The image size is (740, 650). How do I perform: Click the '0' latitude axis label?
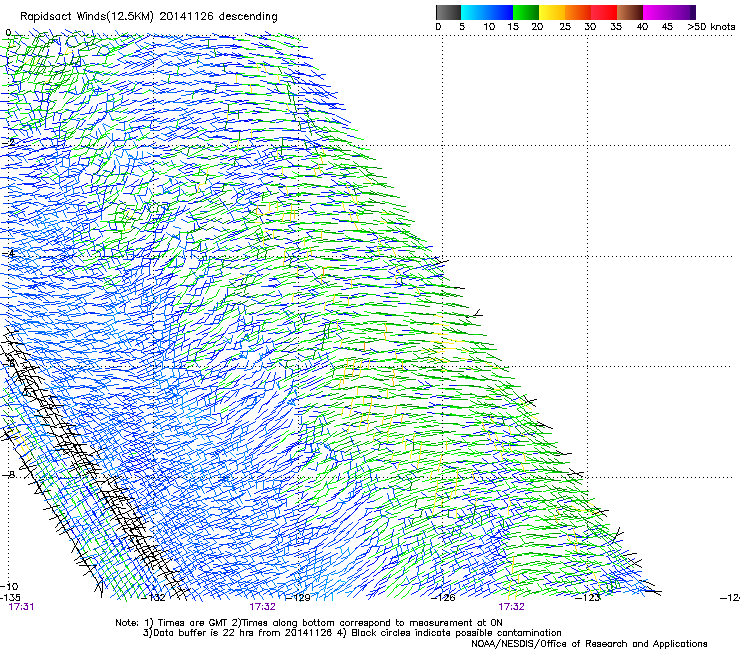click(x=8, y=33)
